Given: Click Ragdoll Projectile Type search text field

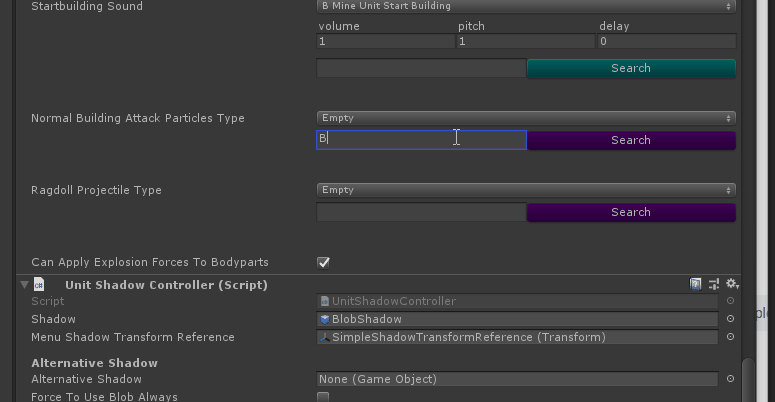Looking at the screenshot, I should pyautogui.click(x=421, y=212).
